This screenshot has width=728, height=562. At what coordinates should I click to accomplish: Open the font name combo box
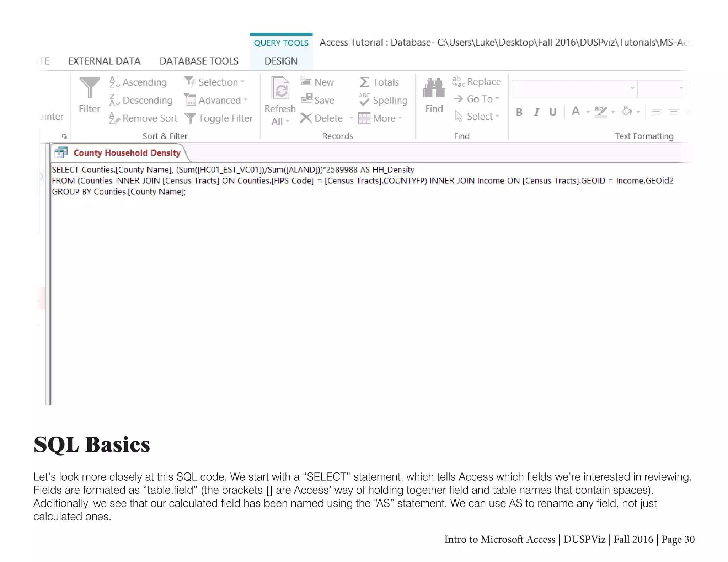[574, 88]
